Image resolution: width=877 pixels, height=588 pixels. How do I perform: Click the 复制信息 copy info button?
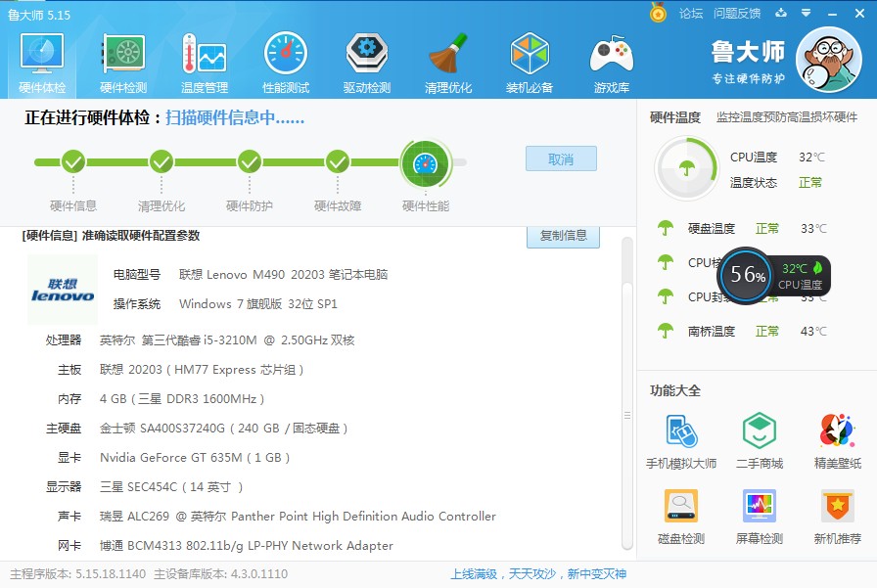click(563, 235)
